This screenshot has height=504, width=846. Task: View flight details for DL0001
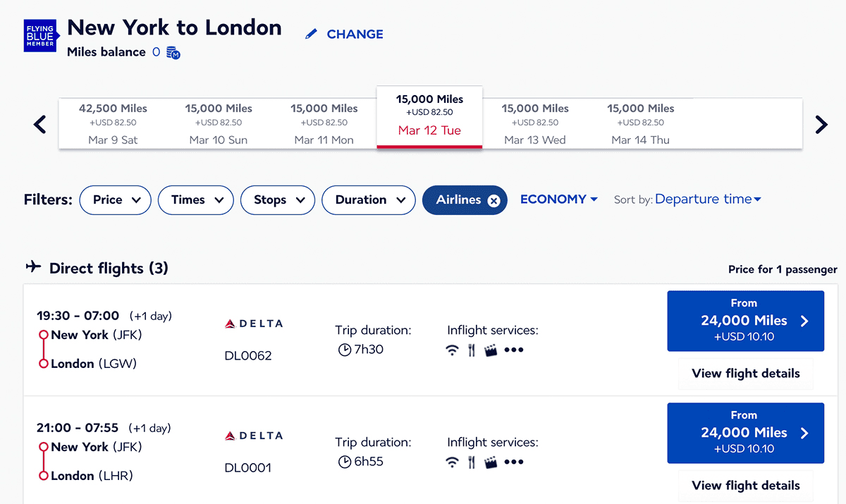(746, 486)
